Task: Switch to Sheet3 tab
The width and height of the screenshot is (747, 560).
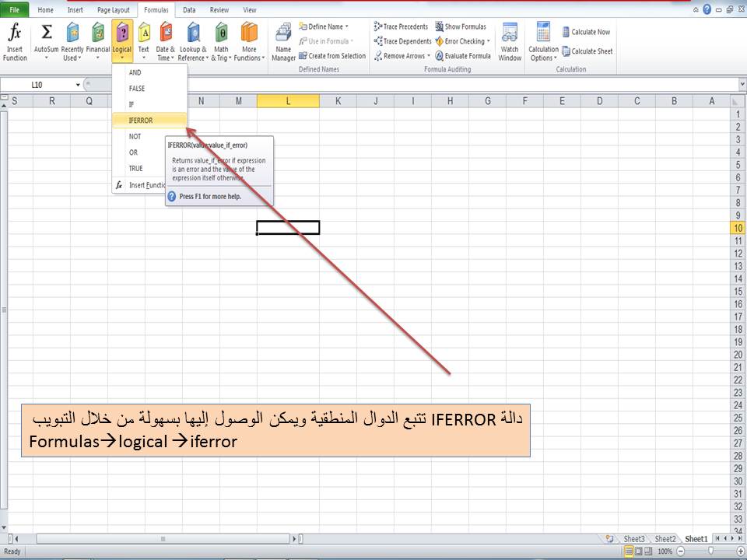Action: 634,539
